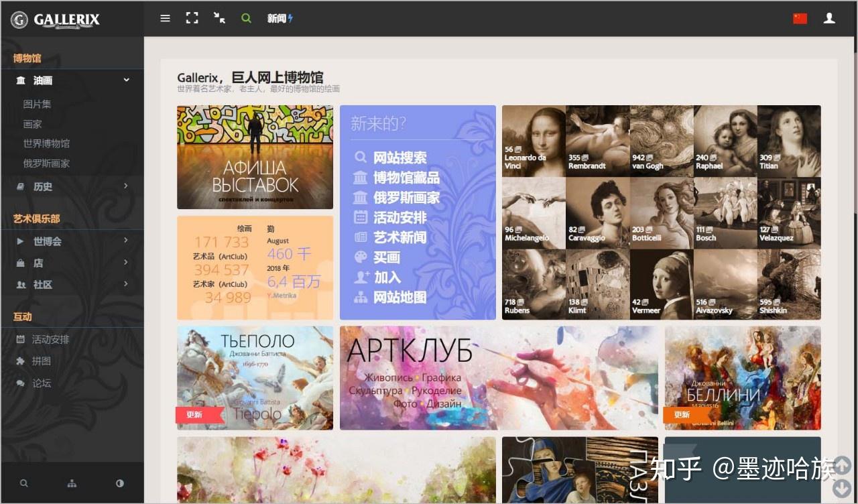This screenshot has height=504, width=858.
Task: Click the Y.Metrika label
Action: (x=282, y=296)
